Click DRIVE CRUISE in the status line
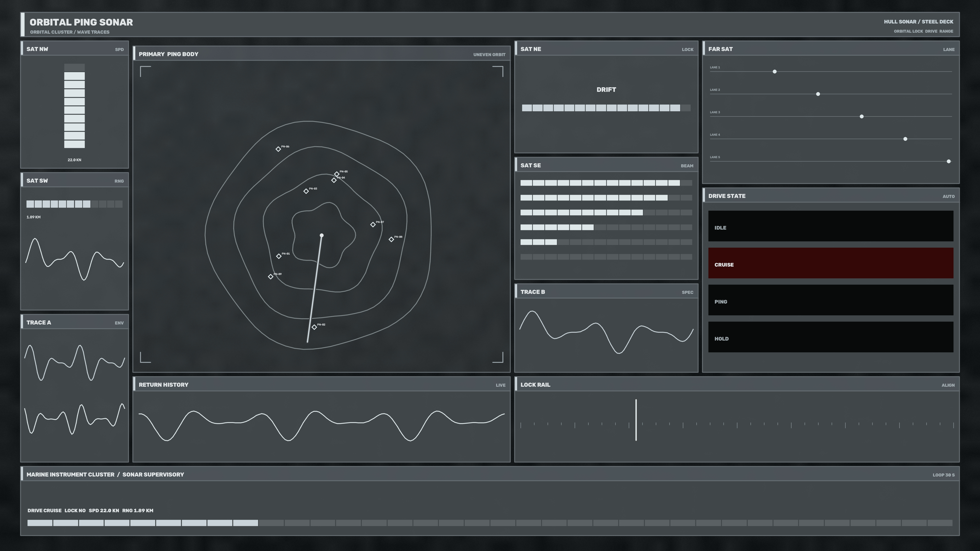 click(44, 511)
